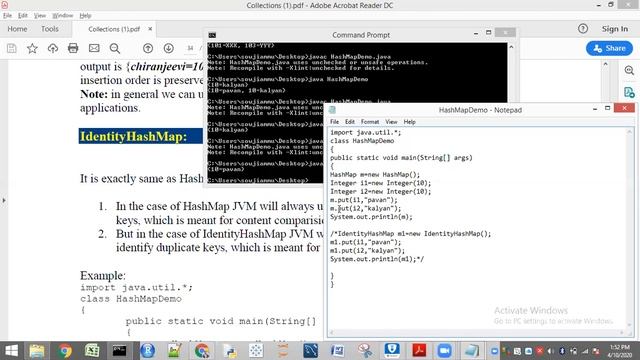640x360 pixels.
Task: Open the Windows Start button
Action: point(11,351)
